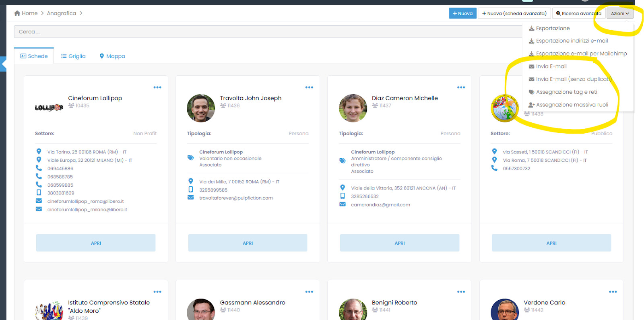Open three-dot menu on Verdone Carlo card

tap(613, 292)
